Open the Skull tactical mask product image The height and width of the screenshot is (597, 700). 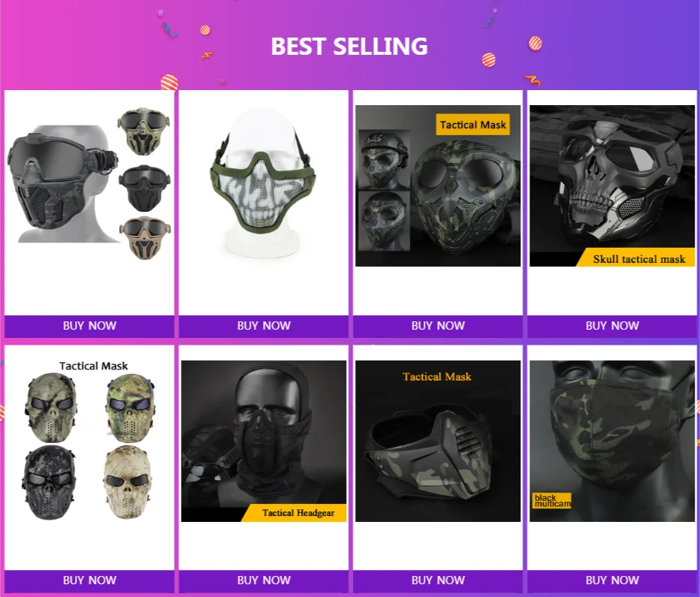coord(612,185)
